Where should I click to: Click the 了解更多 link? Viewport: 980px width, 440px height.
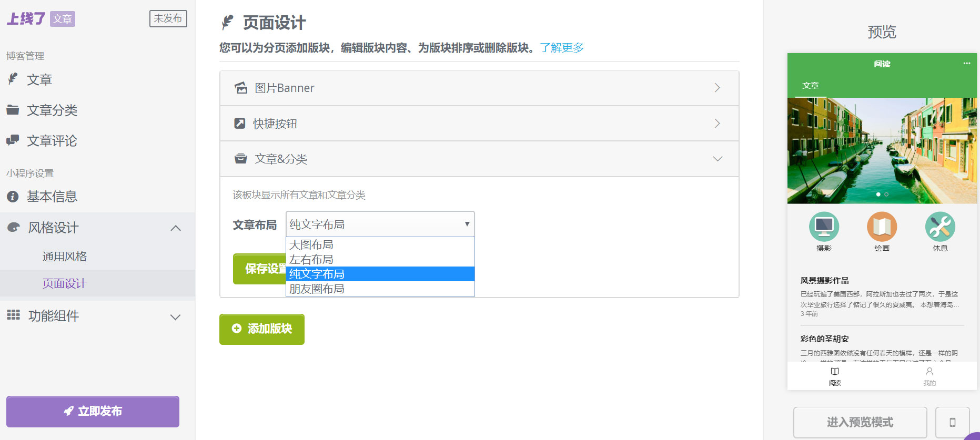[x=562, y=48]
